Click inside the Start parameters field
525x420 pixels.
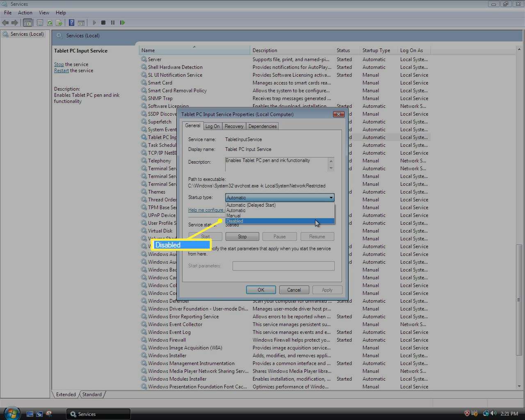[x=283, y=266]
